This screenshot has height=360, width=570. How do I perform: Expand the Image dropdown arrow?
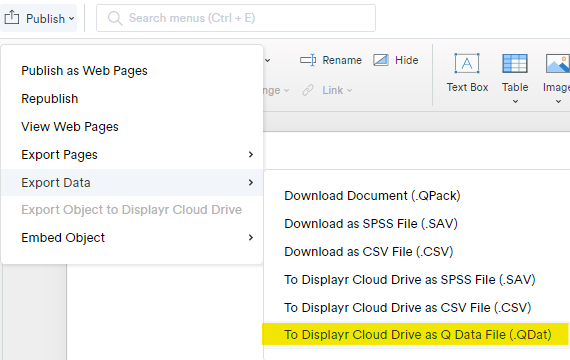click(x=558, y=101)
